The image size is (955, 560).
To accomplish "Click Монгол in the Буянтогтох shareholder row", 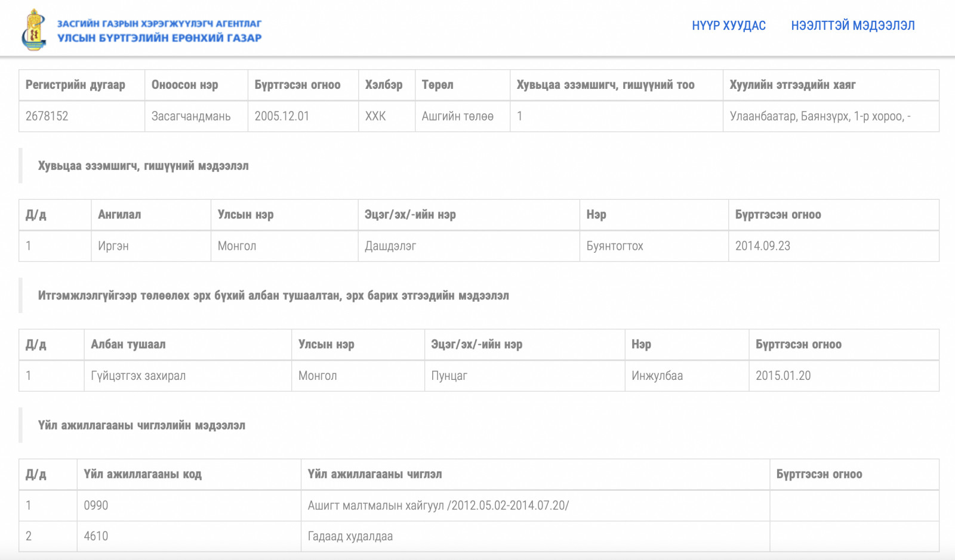I will point(237,246).
